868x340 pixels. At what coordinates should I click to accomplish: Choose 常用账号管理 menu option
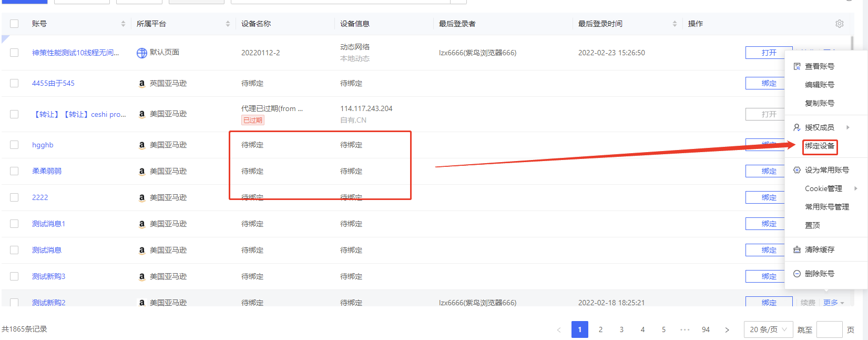pos(826,207)
